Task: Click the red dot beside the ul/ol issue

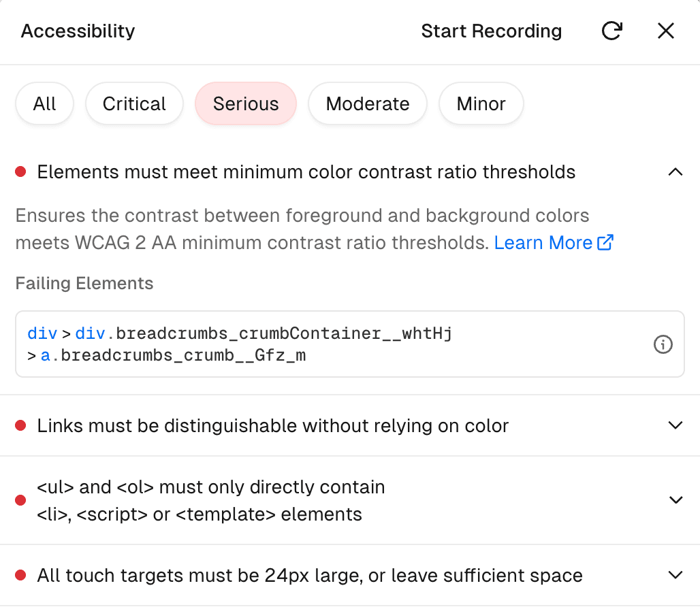Action: coord(20,499)
